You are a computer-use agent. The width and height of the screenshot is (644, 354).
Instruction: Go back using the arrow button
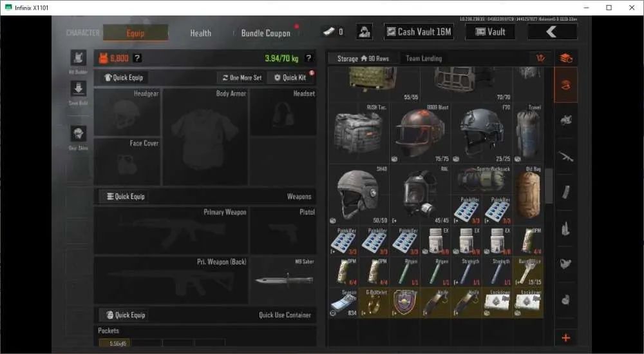552,32
